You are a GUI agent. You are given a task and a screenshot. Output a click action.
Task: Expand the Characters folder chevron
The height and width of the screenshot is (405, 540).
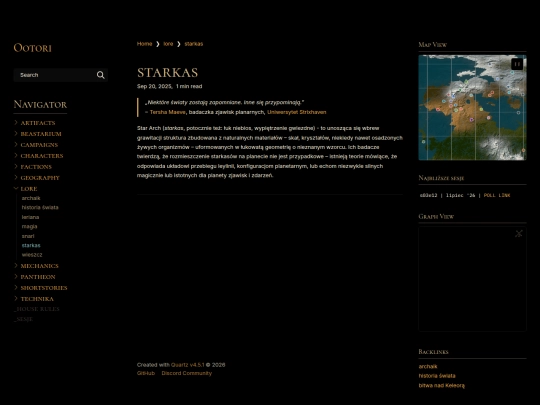16,155
